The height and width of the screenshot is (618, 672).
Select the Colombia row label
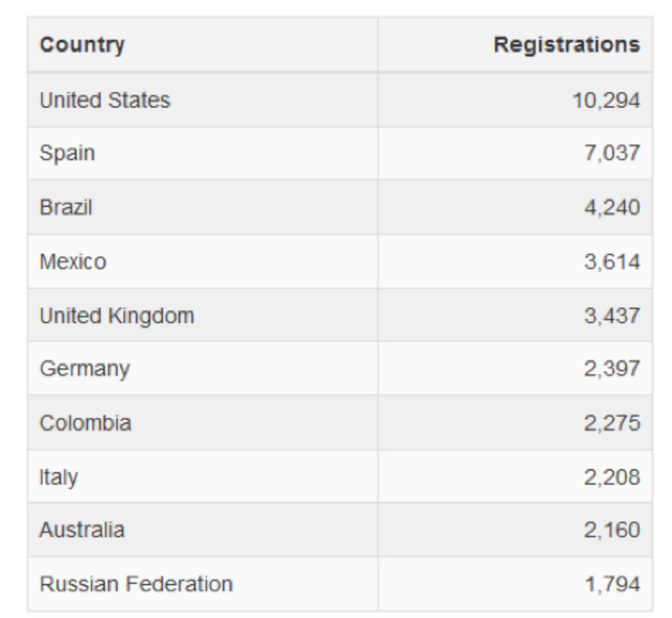(x=85, y=423)
